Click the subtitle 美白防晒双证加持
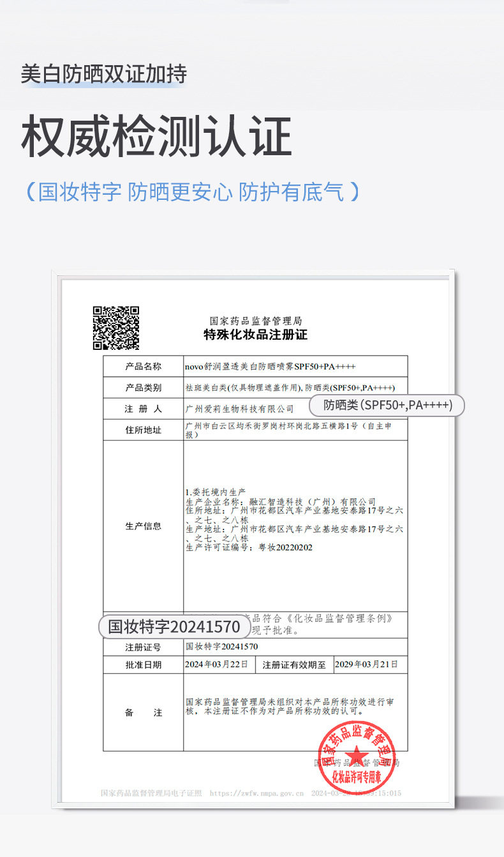The width and height of the screenshot is (504, 857). click(103, 74)
